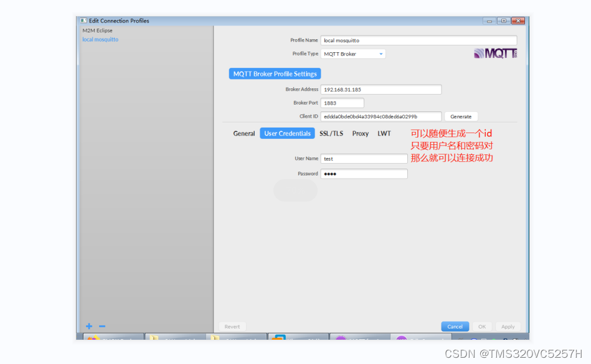Remove selected profile with minus icon

pos(102,326)
